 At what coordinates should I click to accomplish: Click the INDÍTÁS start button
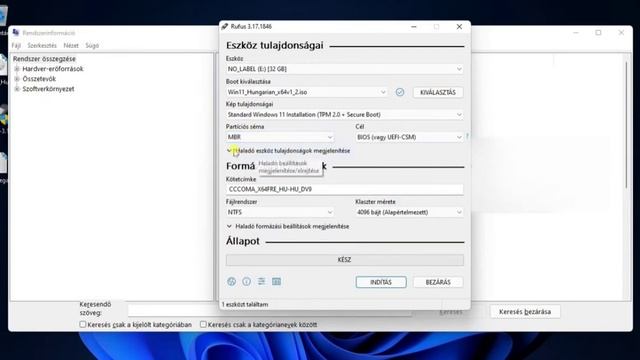(381, 282)
